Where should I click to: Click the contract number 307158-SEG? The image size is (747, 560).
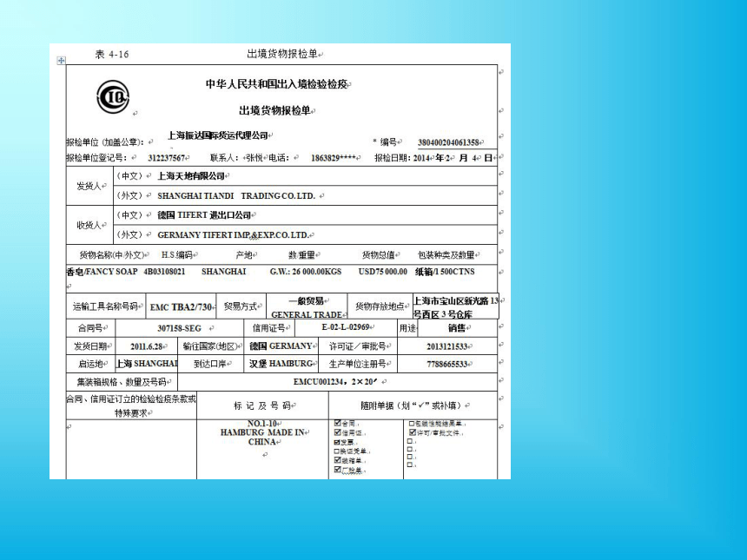180,328
